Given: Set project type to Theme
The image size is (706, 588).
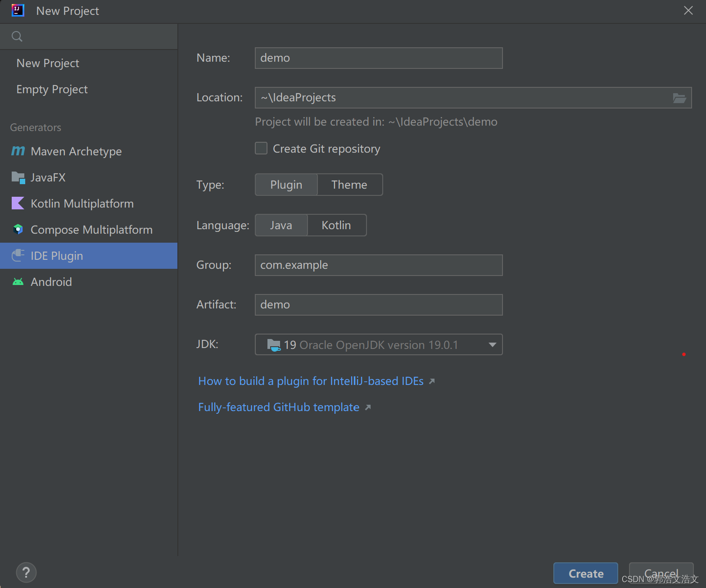Looking at the screenshot, I should click(x=350, y=185).
